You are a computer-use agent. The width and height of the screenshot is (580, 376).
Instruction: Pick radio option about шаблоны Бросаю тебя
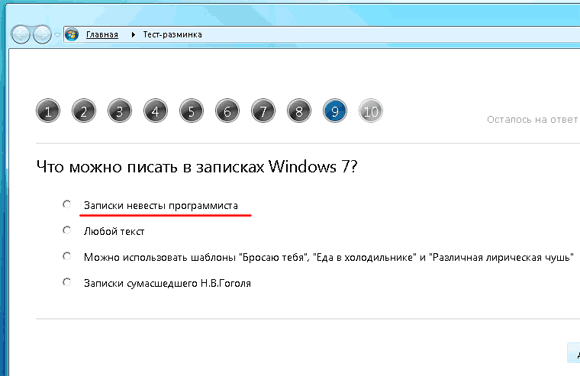67,256
